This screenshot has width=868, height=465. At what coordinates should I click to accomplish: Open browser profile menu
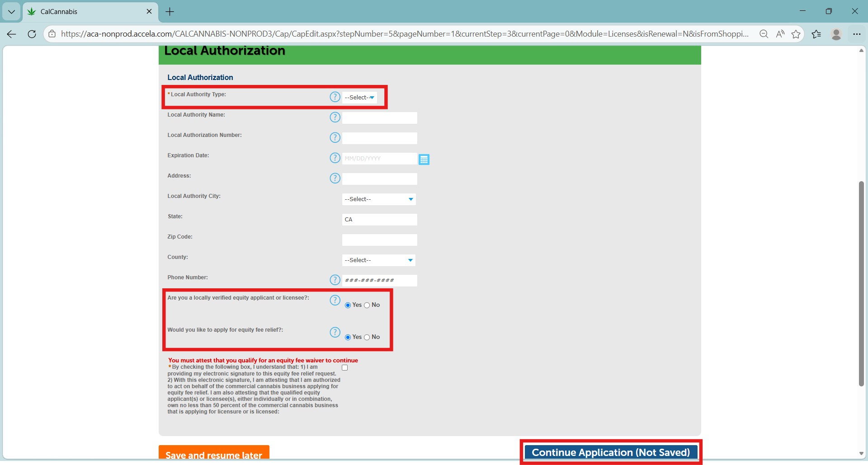coord(836,34)
